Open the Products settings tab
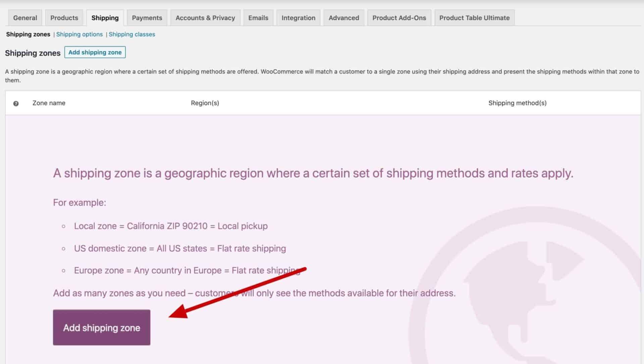Viewport: 644px width, 364px height. [64, 18]
